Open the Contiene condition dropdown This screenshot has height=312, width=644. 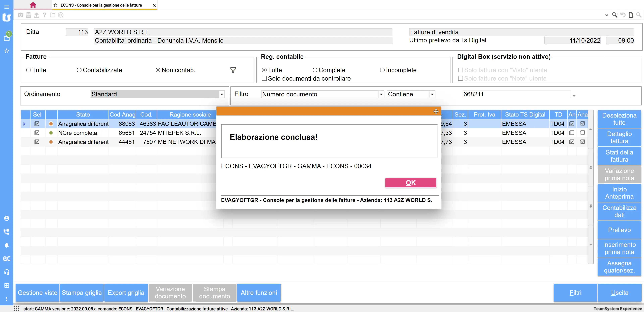coord(432,94)
